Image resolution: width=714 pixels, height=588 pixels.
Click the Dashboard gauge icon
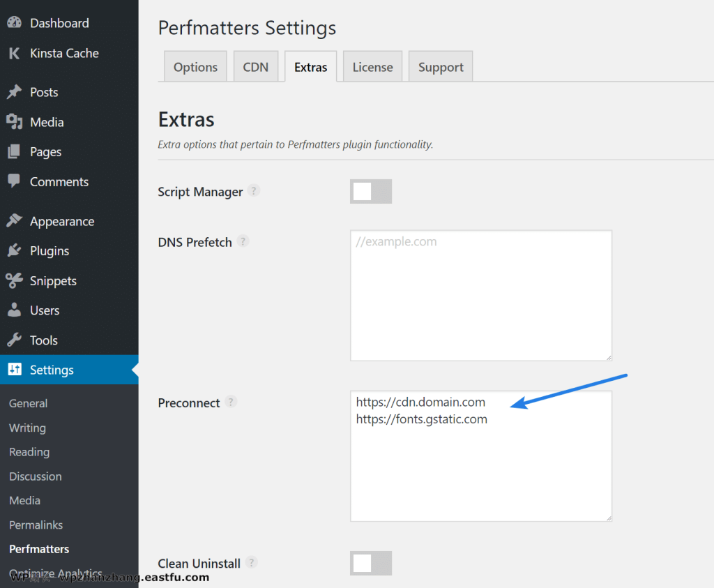pos(14,23)
